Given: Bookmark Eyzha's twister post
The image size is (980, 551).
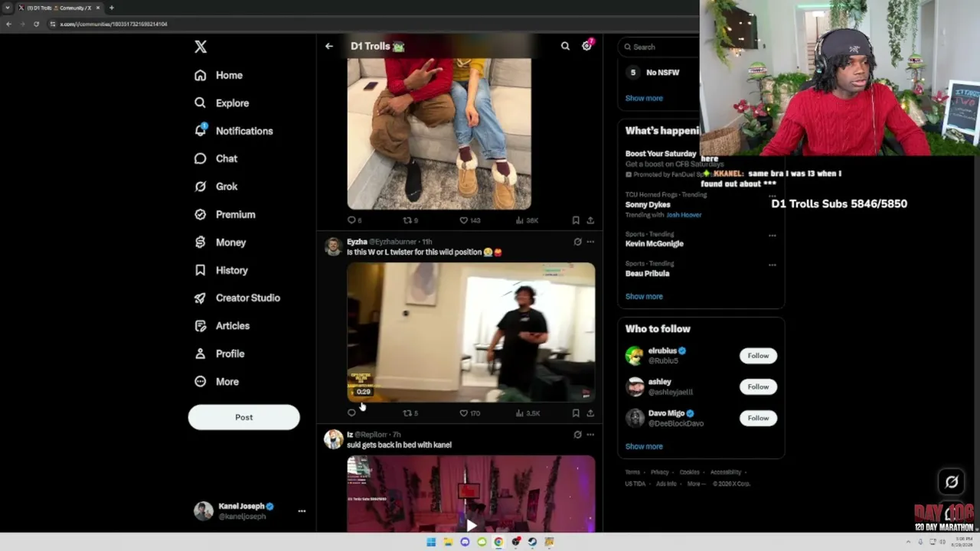Looking at the screenshot, I should pyautogui.click(x=576, y=413).
